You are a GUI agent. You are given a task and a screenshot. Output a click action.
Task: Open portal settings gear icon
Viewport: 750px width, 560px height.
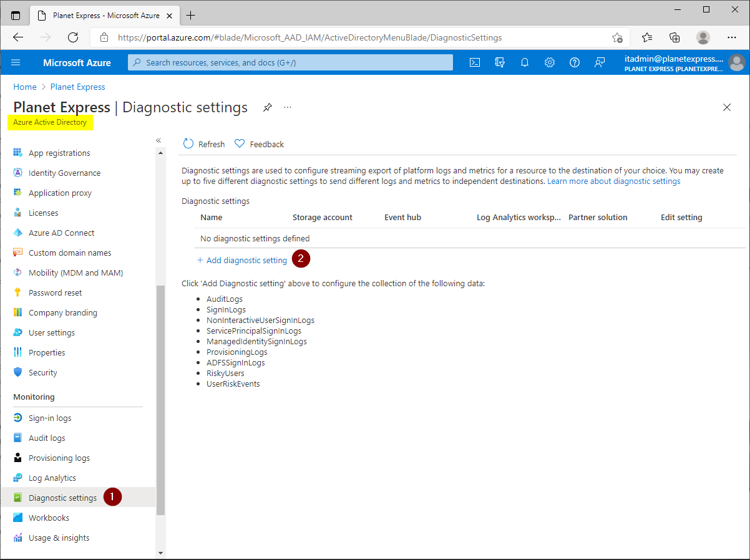point(550,62)
